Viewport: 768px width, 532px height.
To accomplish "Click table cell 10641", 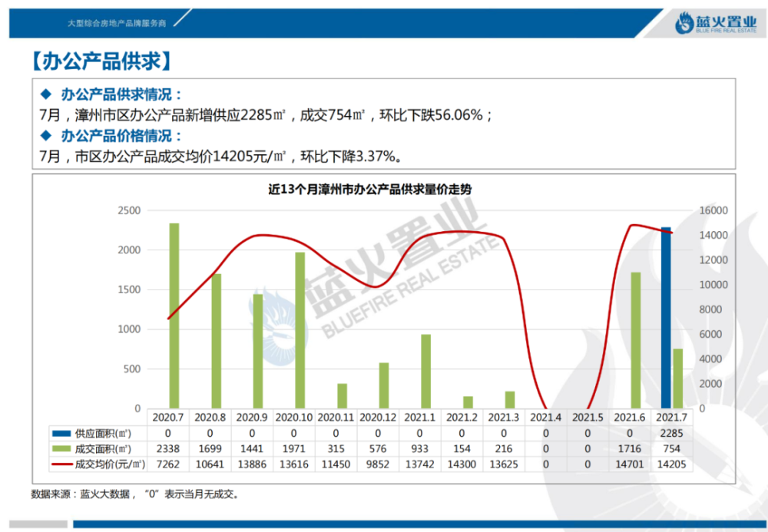I will coord(210,464).
